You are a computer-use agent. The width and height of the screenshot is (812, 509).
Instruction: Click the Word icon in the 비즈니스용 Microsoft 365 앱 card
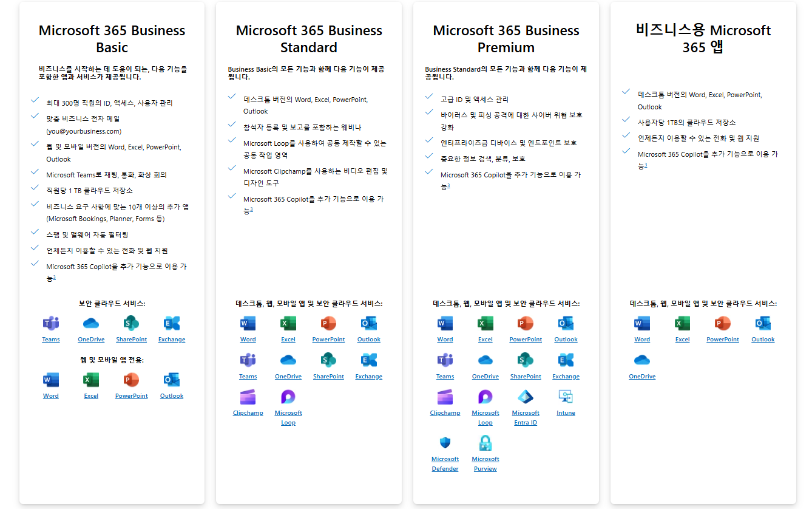(642, 323)
